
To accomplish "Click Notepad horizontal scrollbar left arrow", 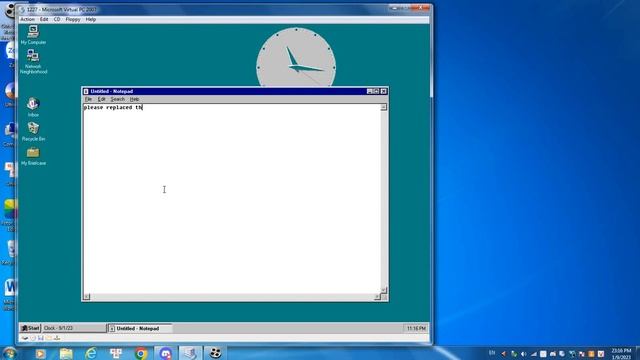I will [x=87, y=297].
